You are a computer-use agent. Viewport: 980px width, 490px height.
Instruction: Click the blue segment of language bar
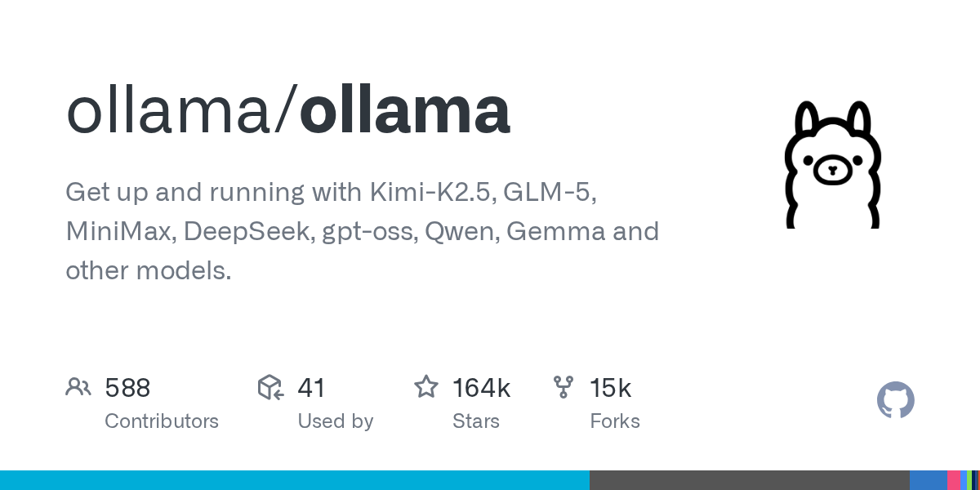pos(928,480)
